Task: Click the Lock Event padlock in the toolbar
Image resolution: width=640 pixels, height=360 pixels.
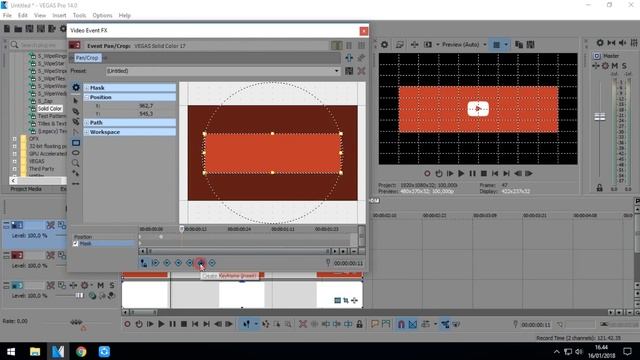Action: click(359, 324)
